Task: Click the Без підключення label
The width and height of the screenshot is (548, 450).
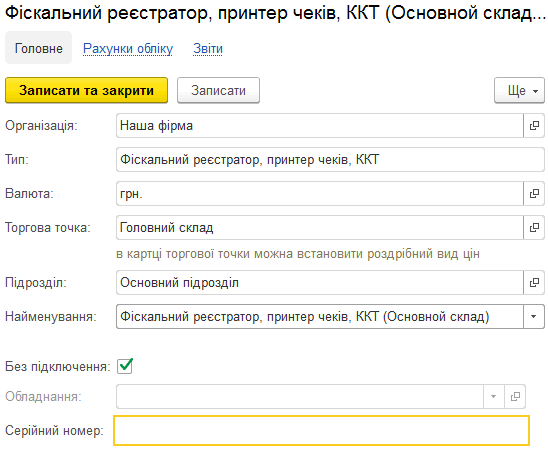Action: point(58,366)
